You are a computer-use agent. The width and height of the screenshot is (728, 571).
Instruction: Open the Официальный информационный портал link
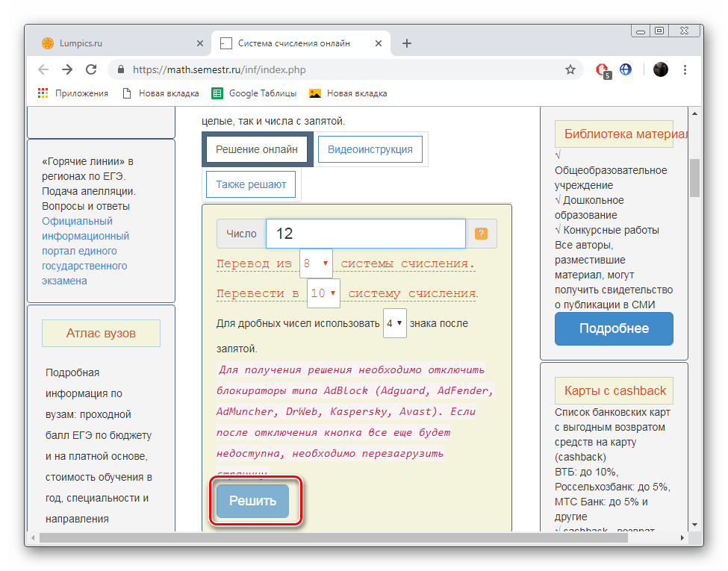click(85, 251)
